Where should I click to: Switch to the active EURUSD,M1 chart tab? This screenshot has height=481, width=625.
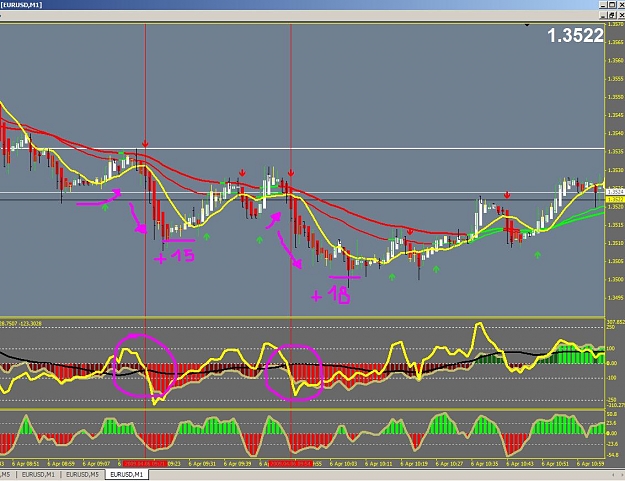click(127, 475)
